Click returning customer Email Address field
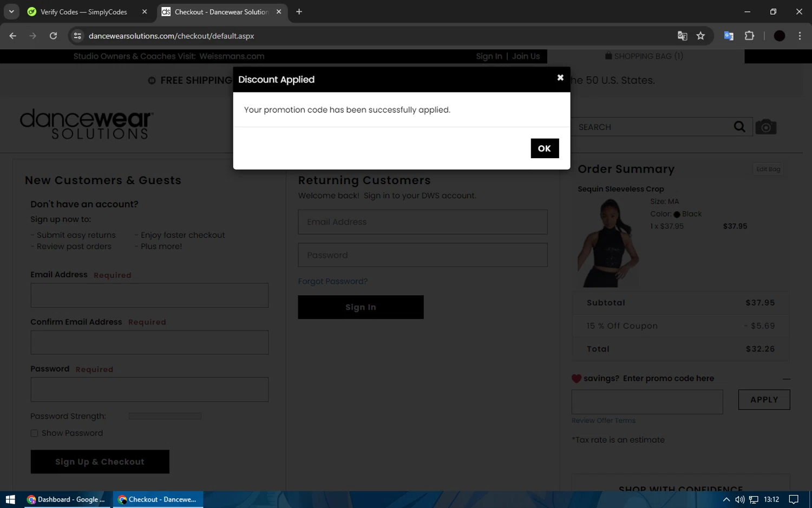Screen dimensions: 812x508 [423, 222]
